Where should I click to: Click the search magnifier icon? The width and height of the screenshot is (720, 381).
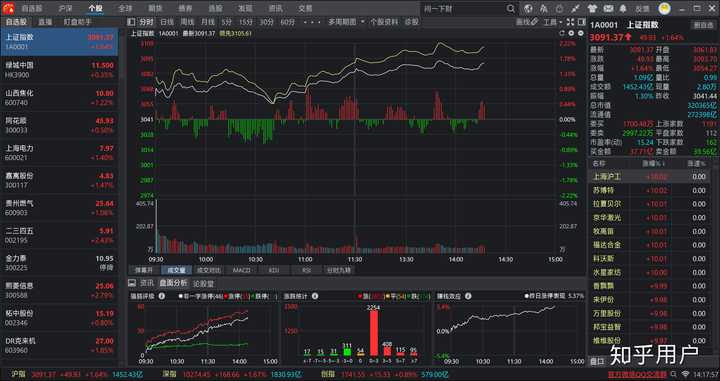[511, 8]
